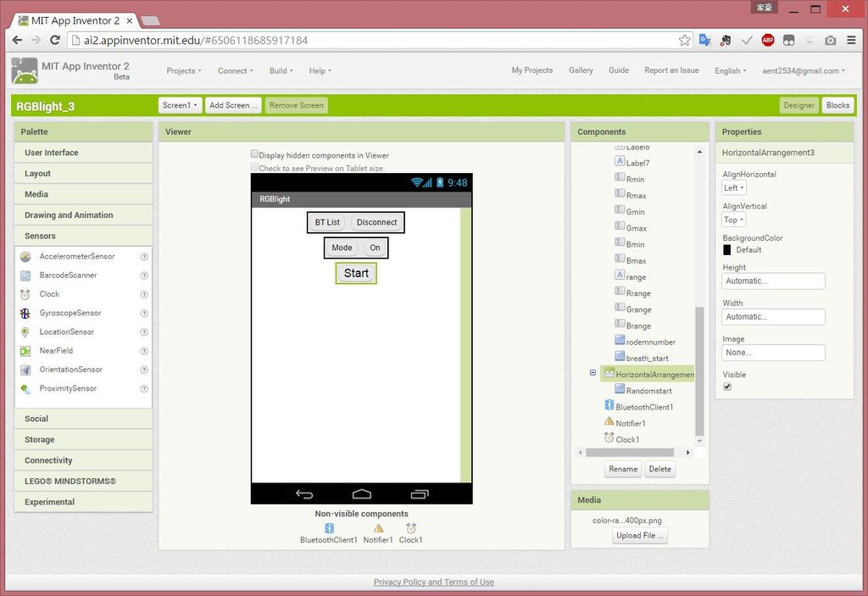The height and width of the screenshot is (596, 868).
Task: Click the LocationSensor palette icon
Action: coord(25,331)
